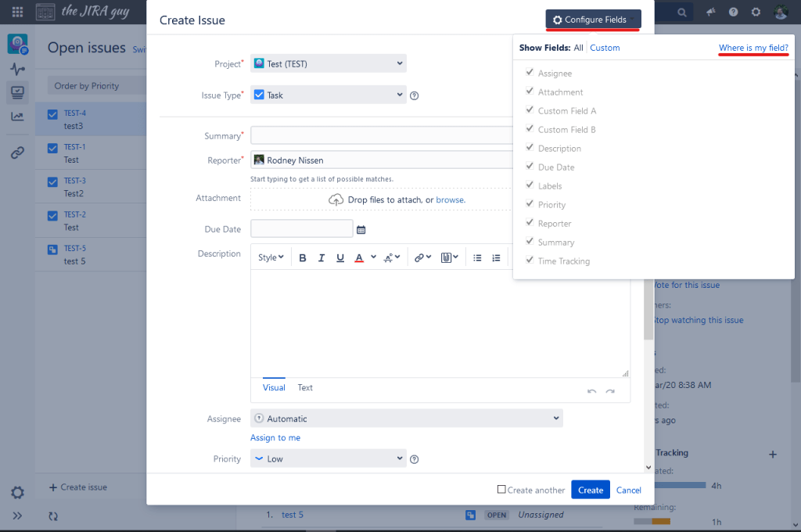
Task: Show Custom fields view
Action: 605,48
